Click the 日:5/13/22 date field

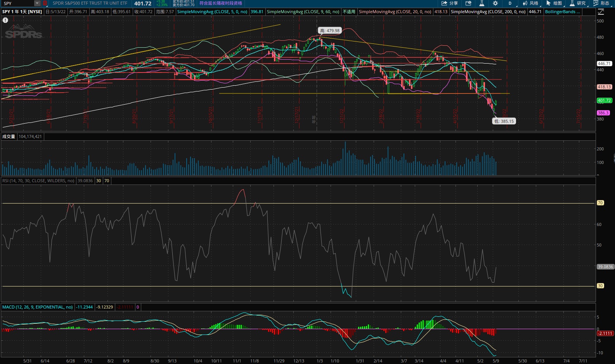[x=55, y=12]
